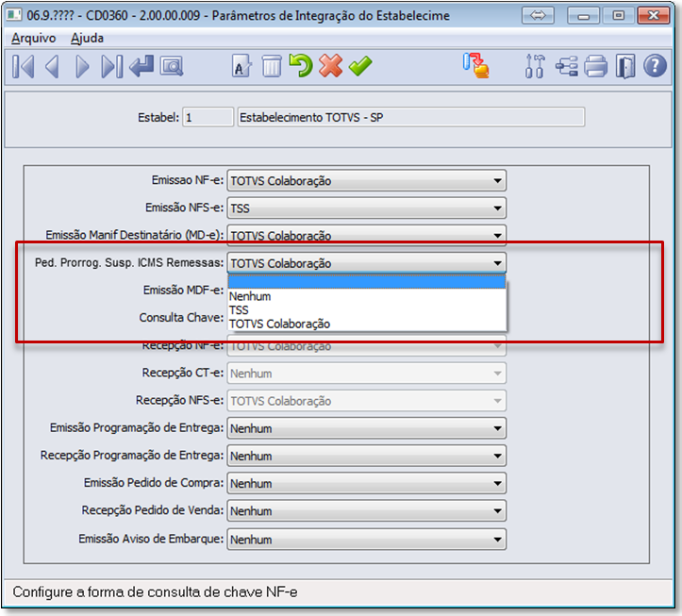The image size is (682, 616).
Task: Click the status bar help message
Action: coord(155,592)
